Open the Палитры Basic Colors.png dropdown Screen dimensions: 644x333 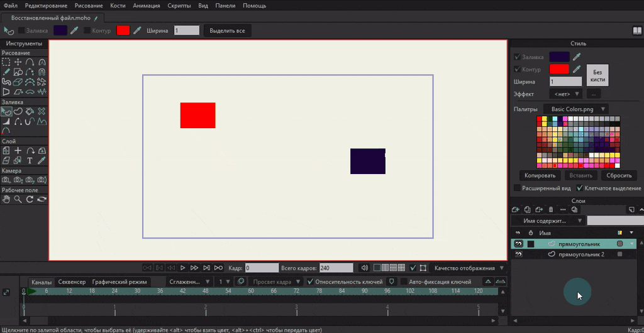click(x=576, y=109)
